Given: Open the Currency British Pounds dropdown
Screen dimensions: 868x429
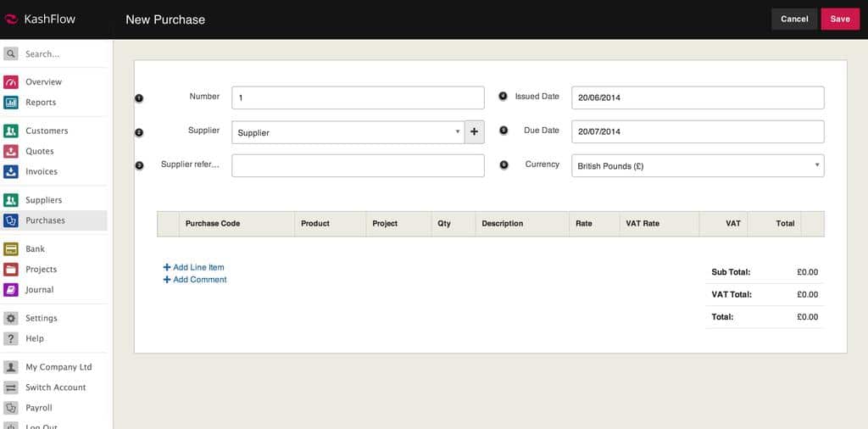Looking at the screenshot, I should 698,166.
